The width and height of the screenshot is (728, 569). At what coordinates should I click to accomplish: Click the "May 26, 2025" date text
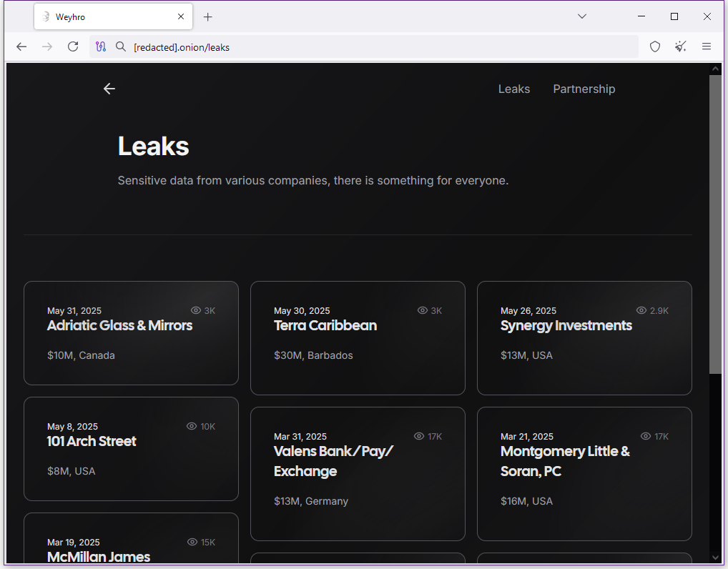[x=528, y=310]
